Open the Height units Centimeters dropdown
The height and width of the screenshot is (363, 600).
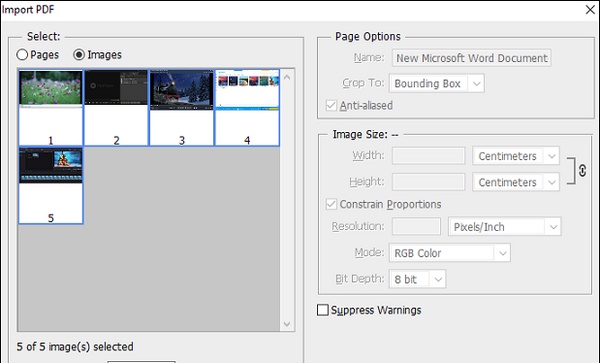click(x=516, y=182)
